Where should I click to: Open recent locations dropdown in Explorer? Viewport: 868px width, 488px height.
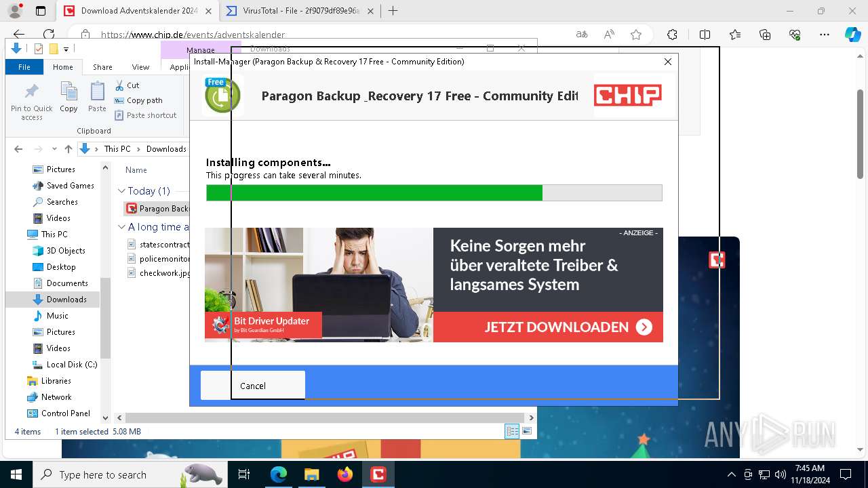point(54,149)
